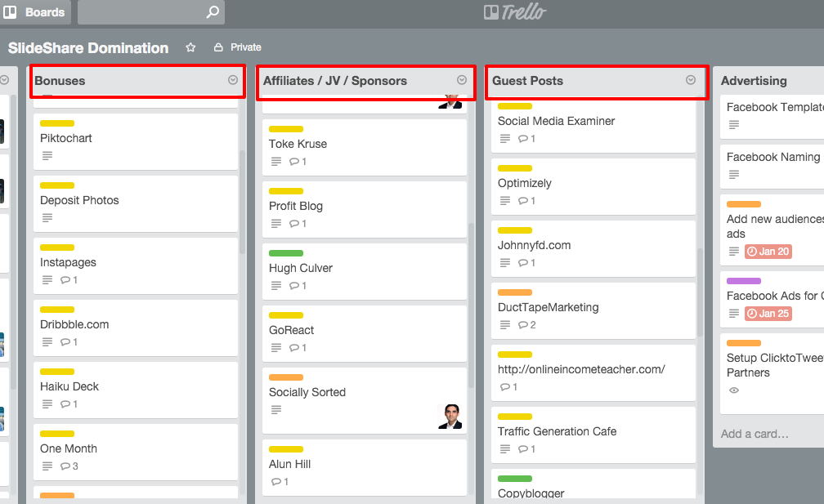Open the Hugh Culver card

coord(365,271)
